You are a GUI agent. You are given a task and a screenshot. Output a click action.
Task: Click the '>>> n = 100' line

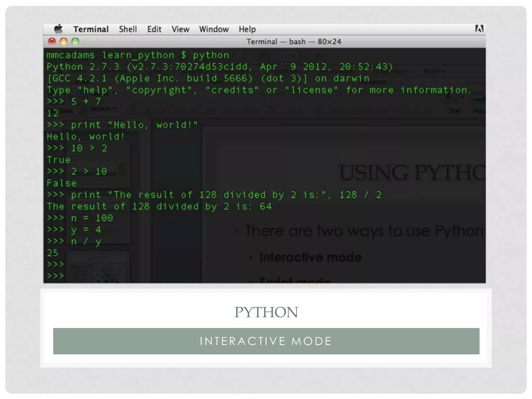pos(80,218)
